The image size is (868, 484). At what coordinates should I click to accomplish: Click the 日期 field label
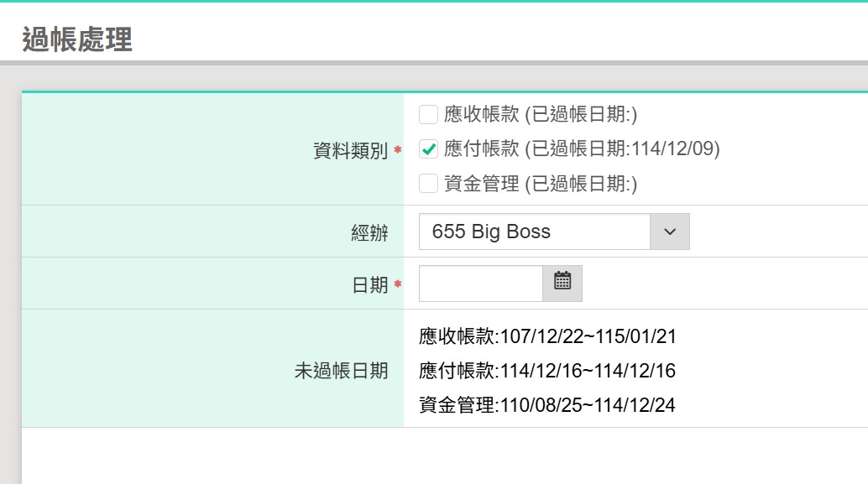point(369,285)
